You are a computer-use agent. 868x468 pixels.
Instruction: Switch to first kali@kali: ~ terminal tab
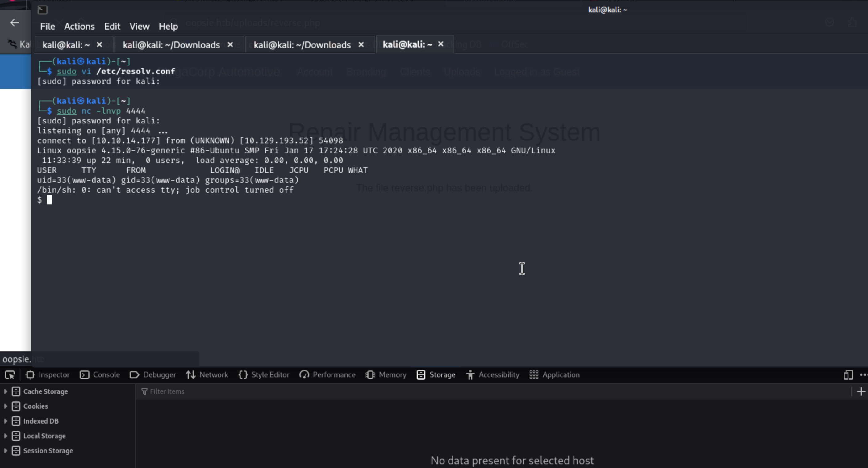point(66,45)
